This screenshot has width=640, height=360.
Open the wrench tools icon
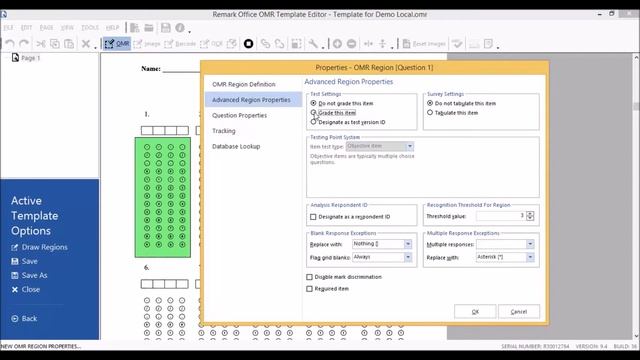313,44
